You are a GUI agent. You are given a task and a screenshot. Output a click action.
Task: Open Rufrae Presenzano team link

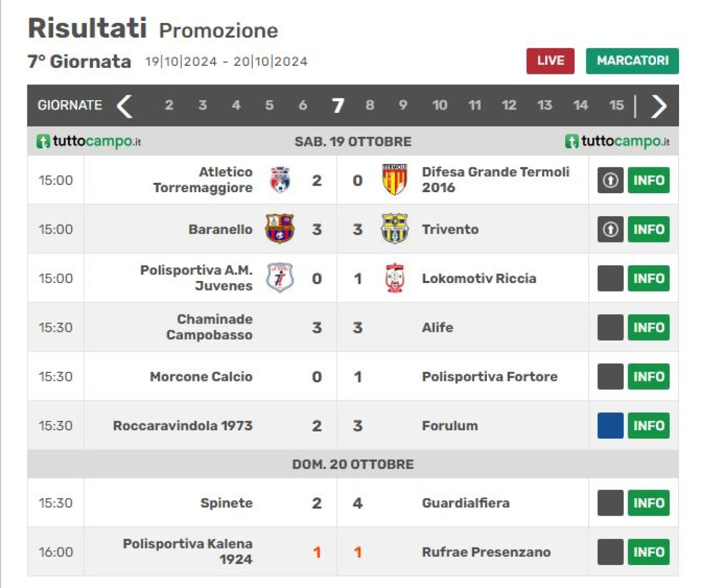[x=486, y=552]
